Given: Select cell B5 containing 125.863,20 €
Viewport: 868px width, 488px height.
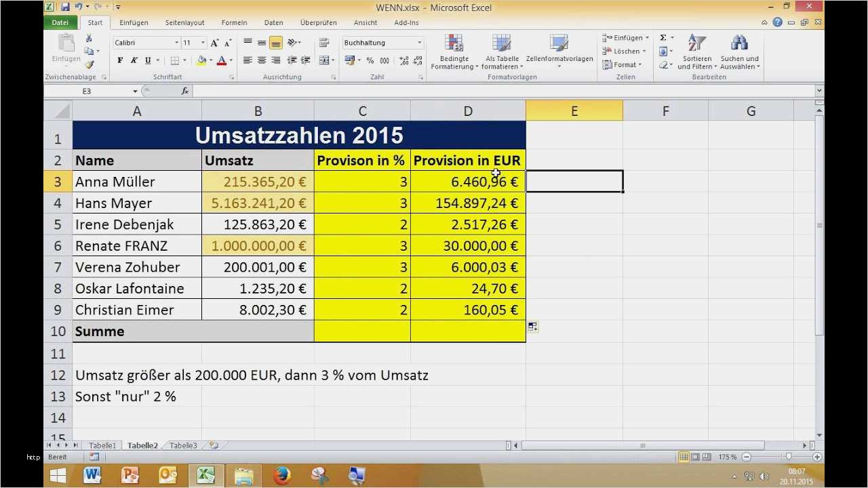Looking at the screenshot, I should [258, 224].
